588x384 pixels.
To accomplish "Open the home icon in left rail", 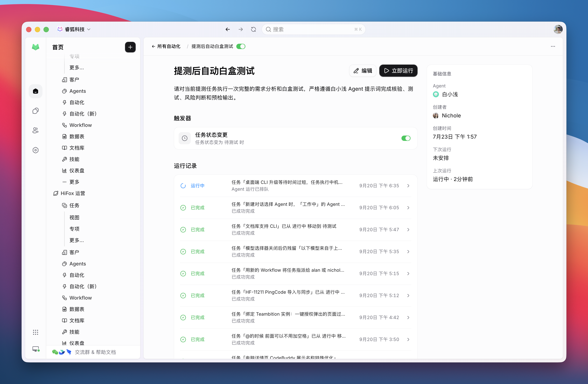I will (x=36, y=91).
